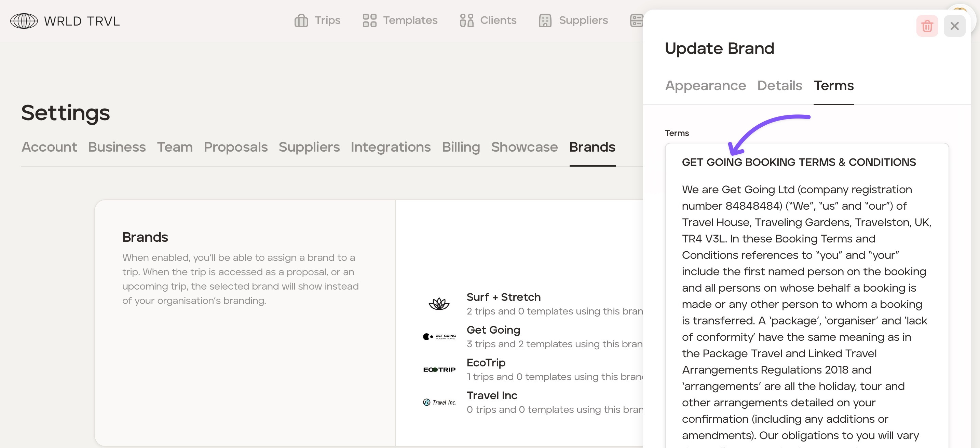Switch to the Appearance tab
The width and height of the screenshot is (980, 448).
[x=705, y=86]
